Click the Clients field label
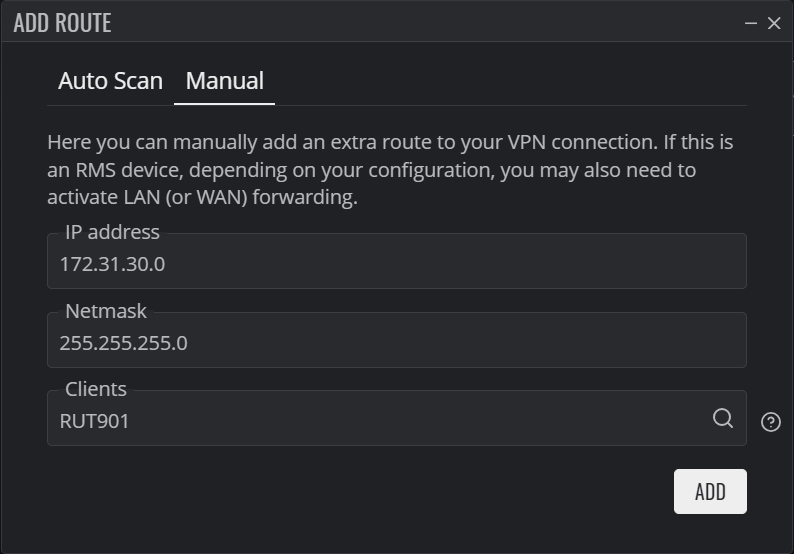The image size is (794, 554). tap(96, 389)
